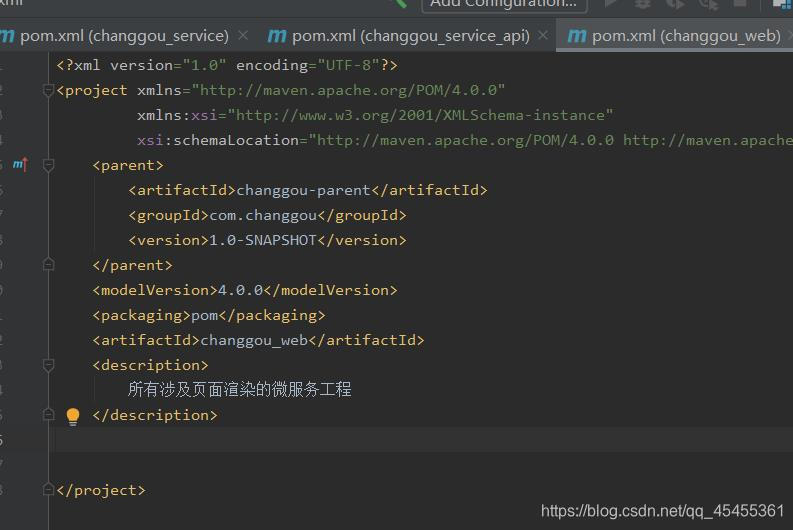The image size is (793, 530).
Task: Click the Chinese description text line
Action: tap(240, 389)
